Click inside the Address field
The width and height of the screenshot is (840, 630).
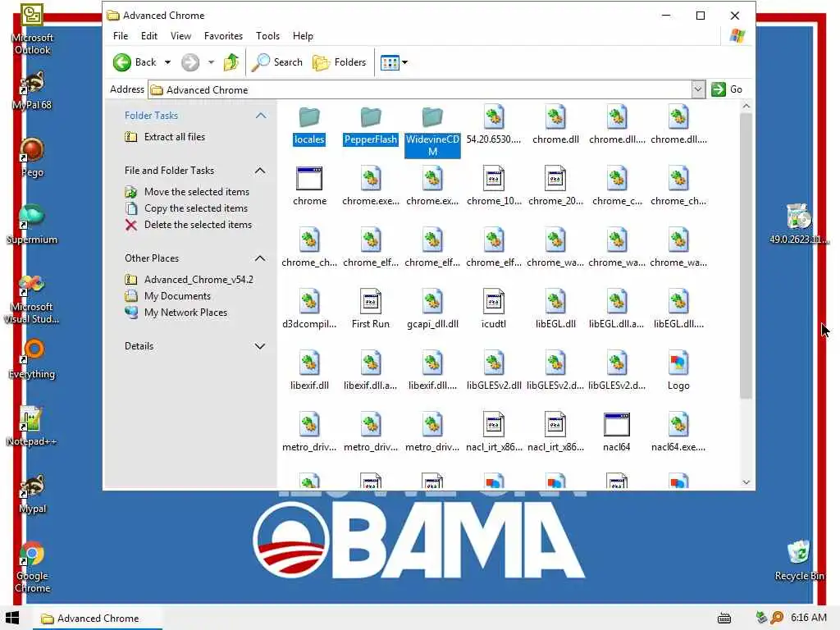pos(419,89)
